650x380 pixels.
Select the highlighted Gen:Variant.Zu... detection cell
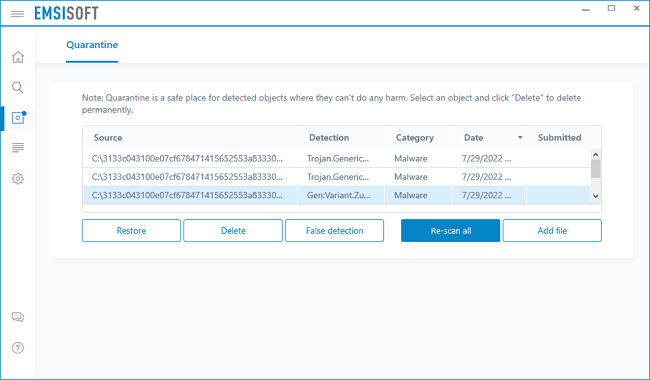tap(339, 195)
